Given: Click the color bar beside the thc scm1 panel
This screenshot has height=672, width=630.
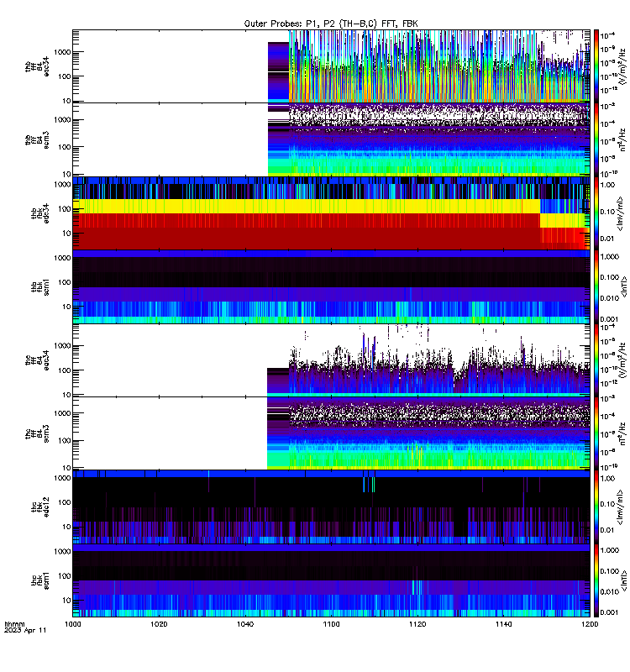Looking at the screenshot, I should click(x=596, y=580).
